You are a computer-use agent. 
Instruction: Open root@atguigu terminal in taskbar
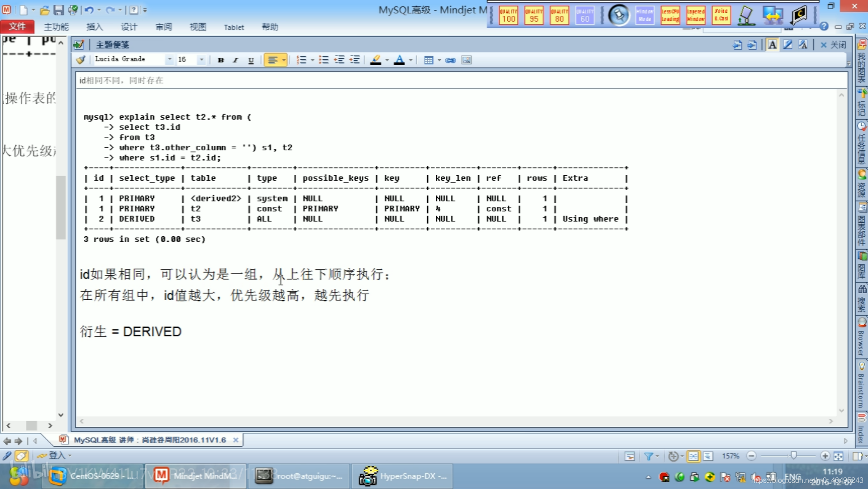point(299,476)
